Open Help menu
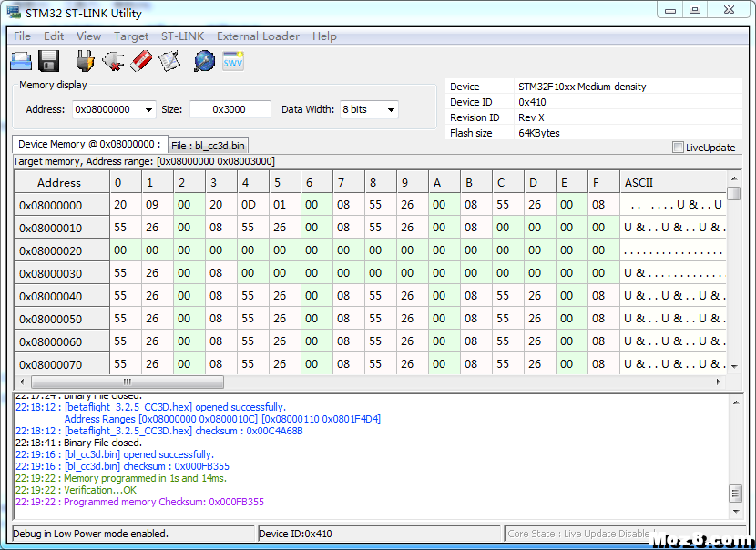Image resolution: width=756 pixels, height=550 pixels. point(324,36)
